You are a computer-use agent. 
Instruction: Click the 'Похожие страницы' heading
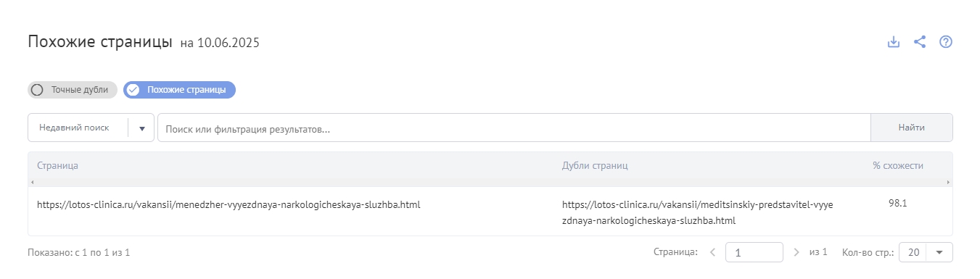(x=100, y=41)
